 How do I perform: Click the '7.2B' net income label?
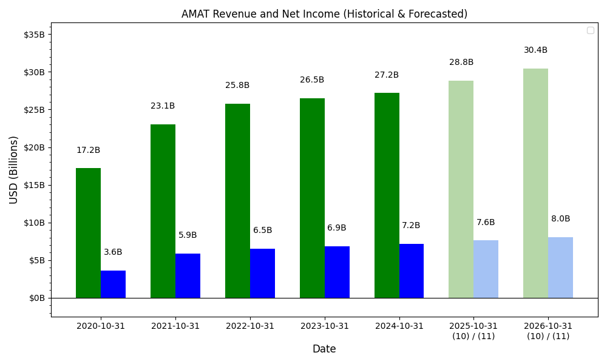point(411,226)
